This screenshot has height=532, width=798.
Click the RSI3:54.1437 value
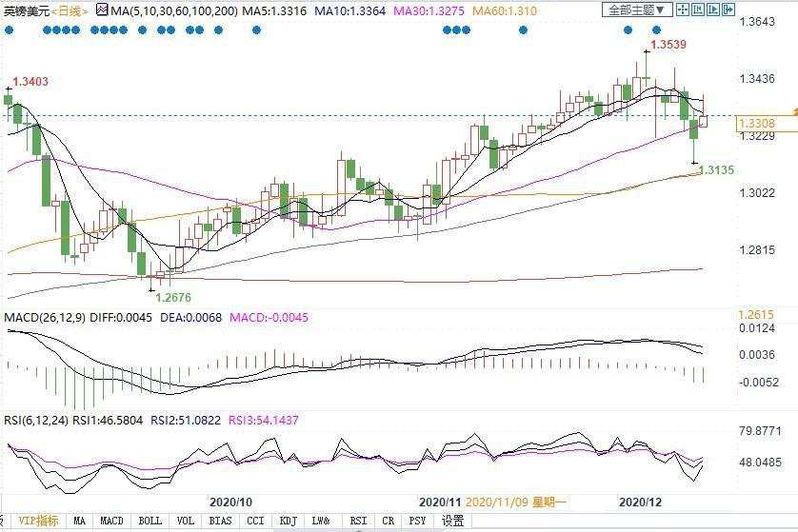pos(264,420)
